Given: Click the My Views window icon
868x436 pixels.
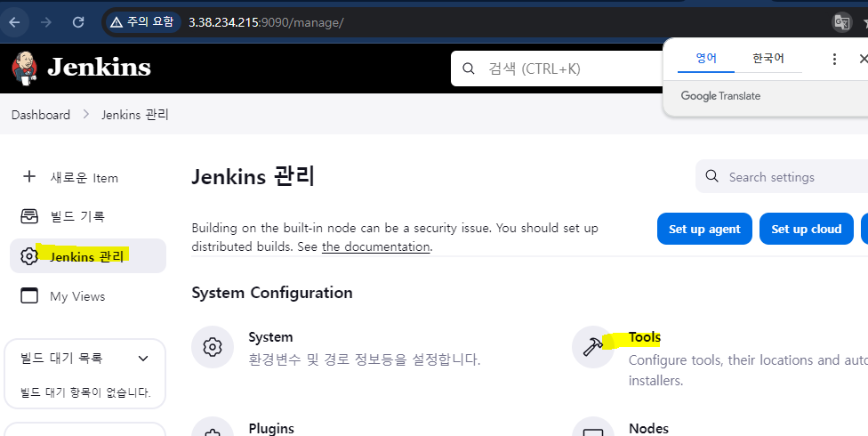Looking at the screenshot, I should [29, 295].
